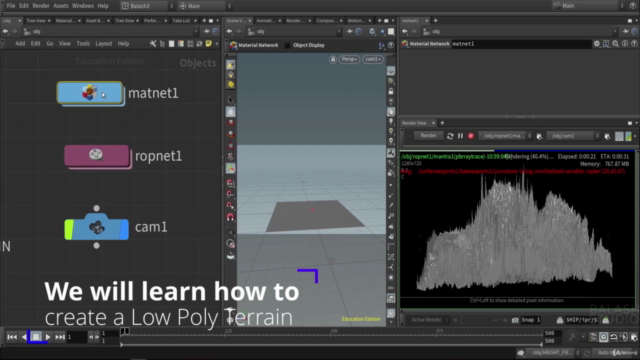Toggle viewport lock camera icon
This screenshot has width=640, height=360.
333,60
